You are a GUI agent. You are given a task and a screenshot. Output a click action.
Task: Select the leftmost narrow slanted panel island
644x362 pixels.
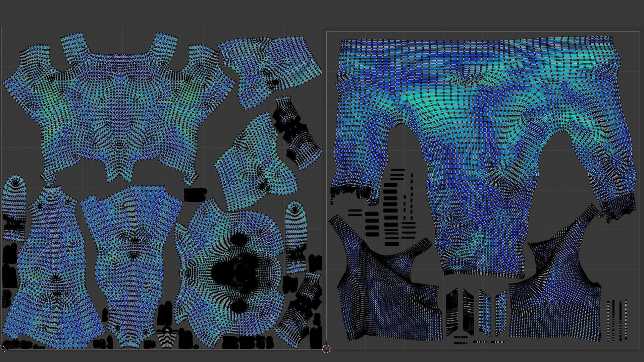[x=452, y=312]
